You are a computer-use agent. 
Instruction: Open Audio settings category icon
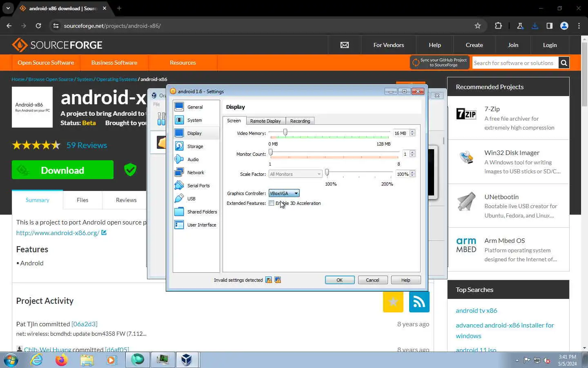(179, 159)
